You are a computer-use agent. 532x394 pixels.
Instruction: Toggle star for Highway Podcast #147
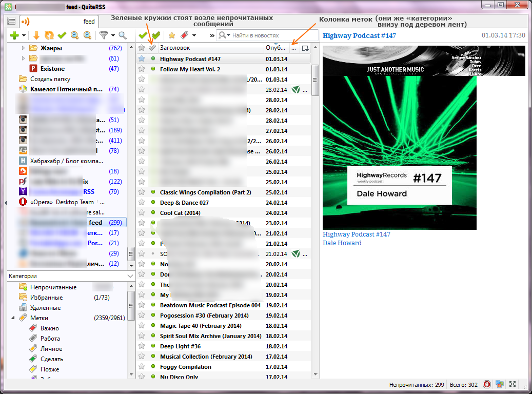tap(142, 58)
